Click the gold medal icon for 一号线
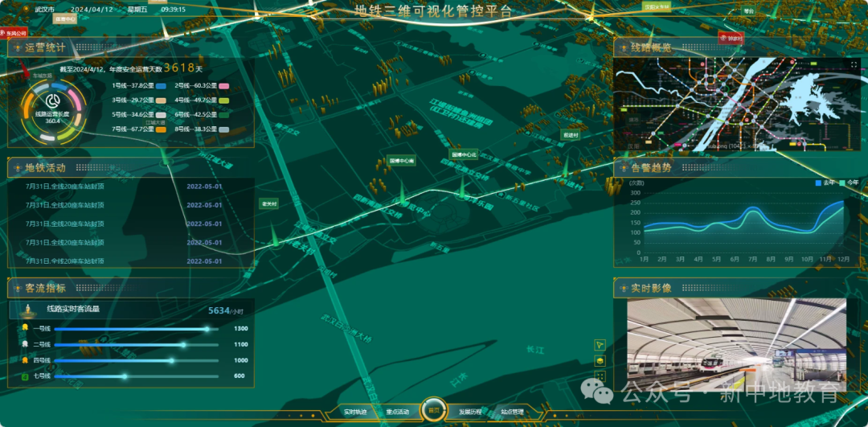 pyautogui.click(x=25, y=328)
